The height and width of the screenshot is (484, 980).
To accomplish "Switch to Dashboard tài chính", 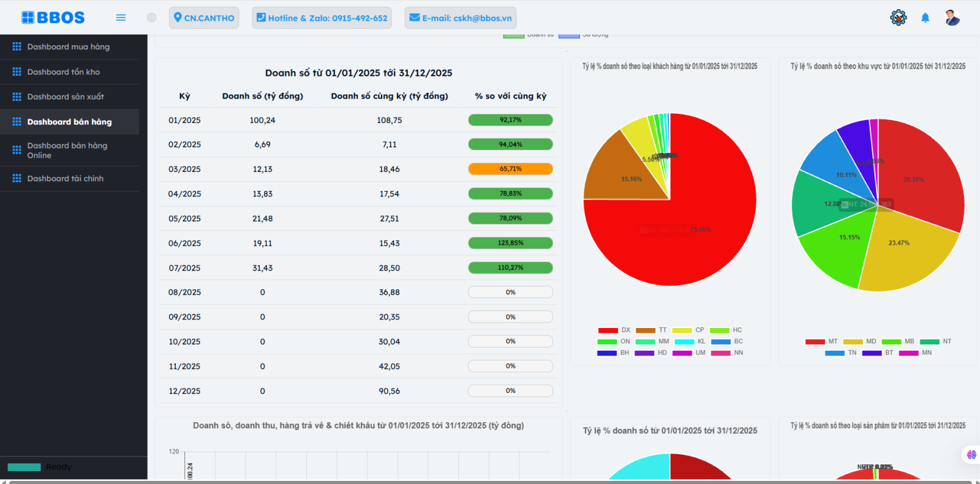I will 69,179.
